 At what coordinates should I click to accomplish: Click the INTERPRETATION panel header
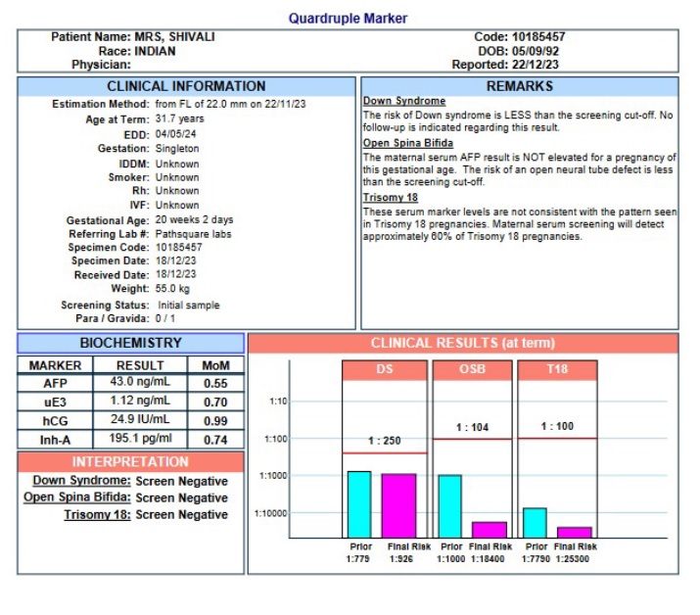[x=130, y=461]
